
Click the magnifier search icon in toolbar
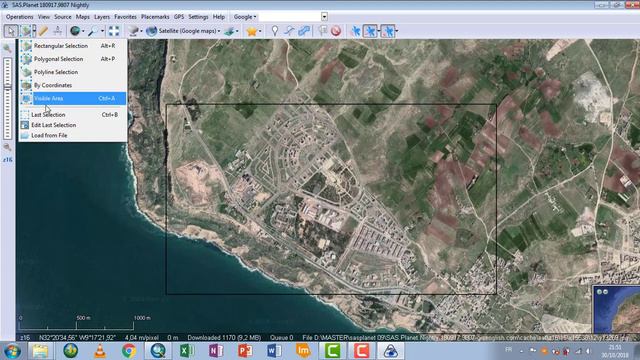[93, 31]
